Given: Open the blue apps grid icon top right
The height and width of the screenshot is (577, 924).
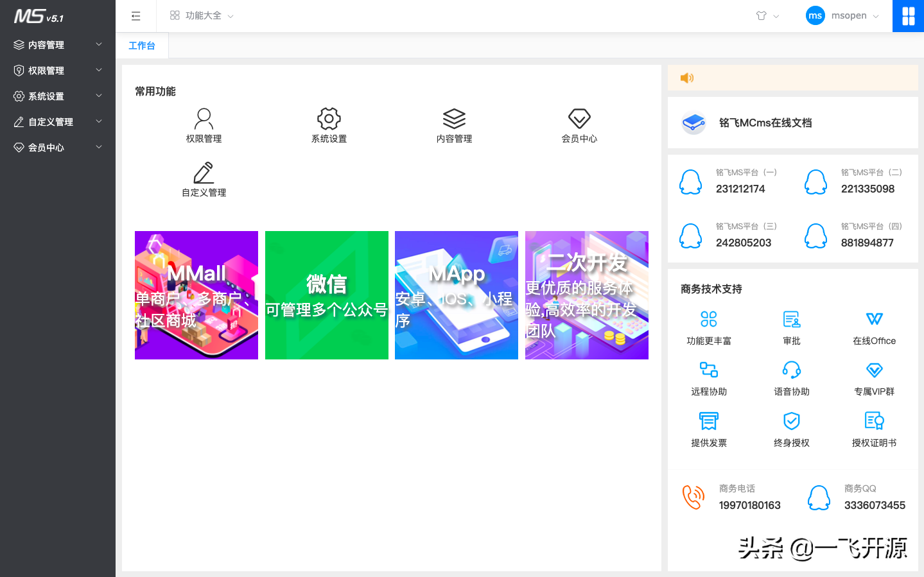Looking at the screenshot, I should point(908,15).
